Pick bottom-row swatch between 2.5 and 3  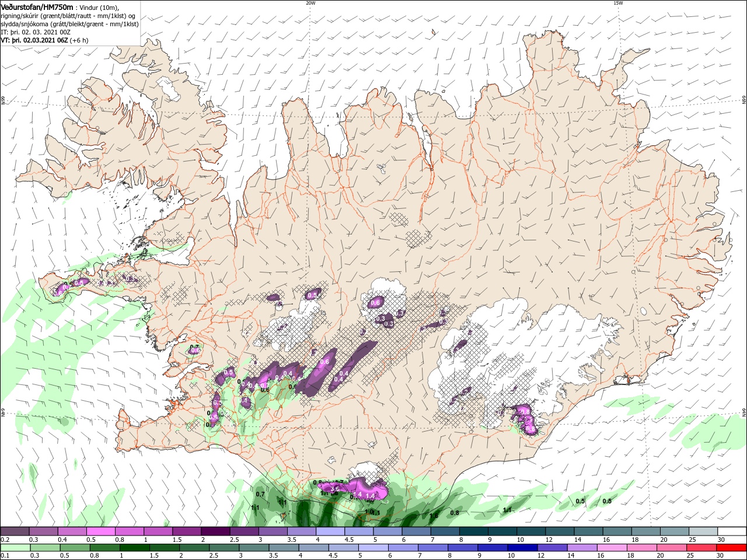tap(224, 548)
